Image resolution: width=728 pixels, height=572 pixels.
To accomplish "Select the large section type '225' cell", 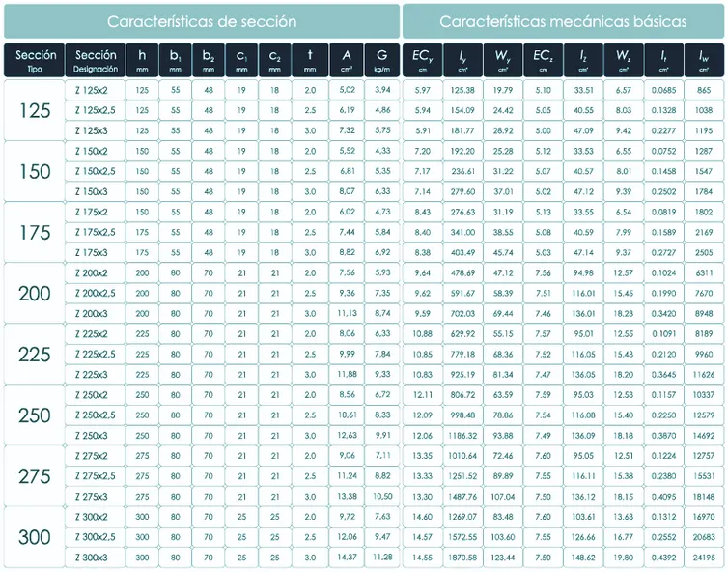I will [x=35, y=354].
